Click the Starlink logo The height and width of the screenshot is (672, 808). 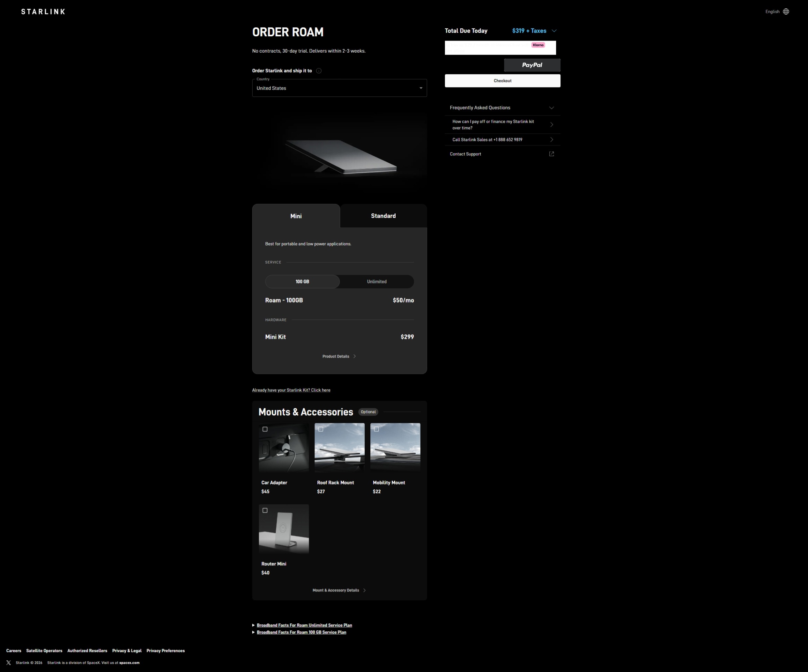[x=43, y=12]
